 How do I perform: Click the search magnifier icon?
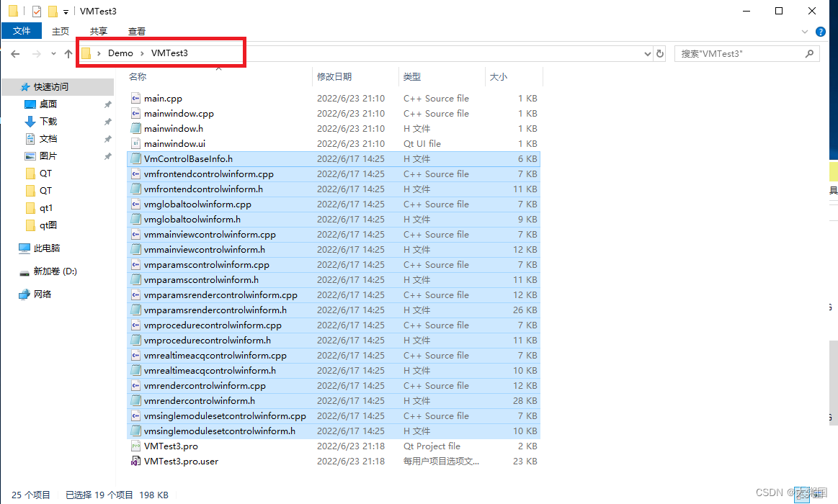(x=810, y=53)
